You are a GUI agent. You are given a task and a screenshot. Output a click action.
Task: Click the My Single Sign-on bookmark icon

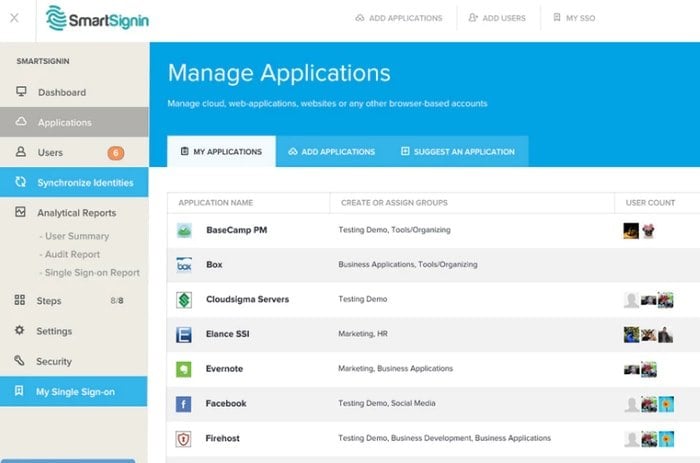[x=19, y=391]
